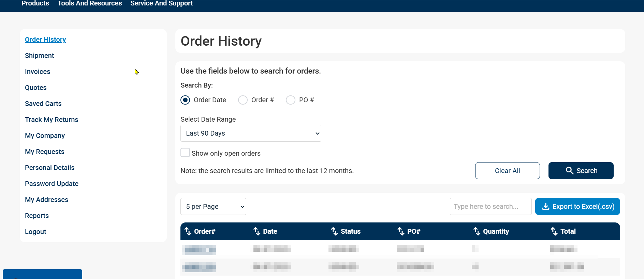The height and width of the screenshot is (279, 644).
Task: Click the Type here to search field
Action: pyautogui.click(x=491, y=206)
